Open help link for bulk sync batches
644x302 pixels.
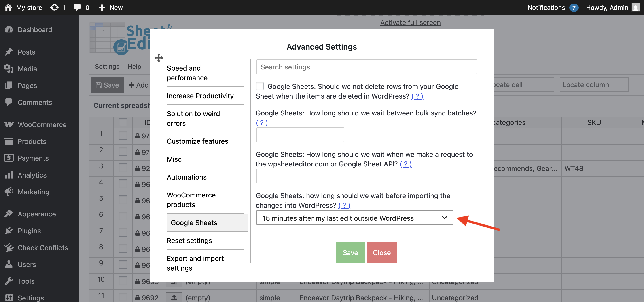click(x=262, y=123)
